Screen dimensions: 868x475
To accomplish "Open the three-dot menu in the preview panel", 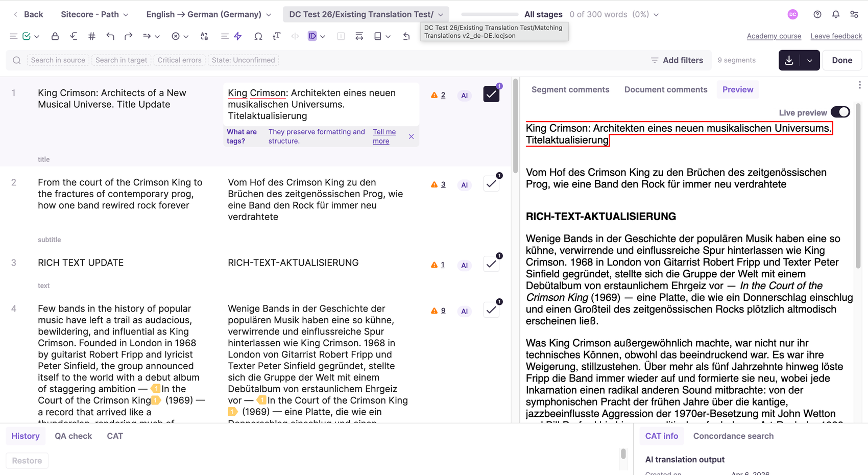I will click(x=860, y=85).
